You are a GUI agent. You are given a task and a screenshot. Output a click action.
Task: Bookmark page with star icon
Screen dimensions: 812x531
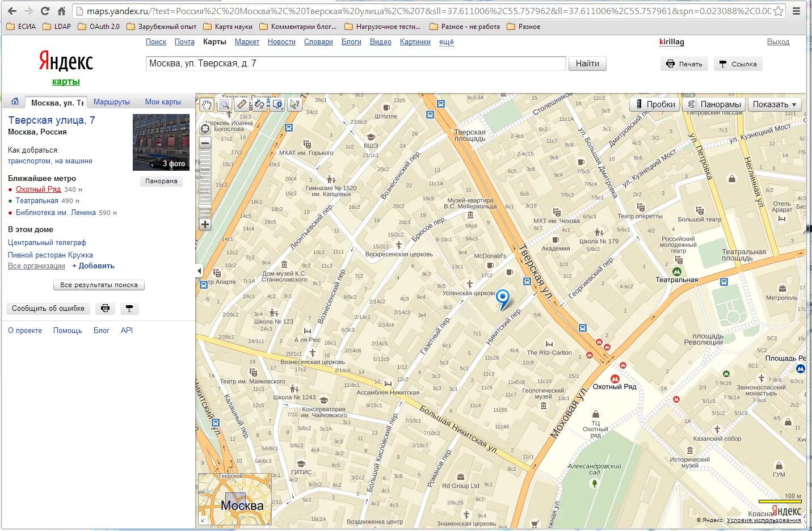(x=779, y=11)
